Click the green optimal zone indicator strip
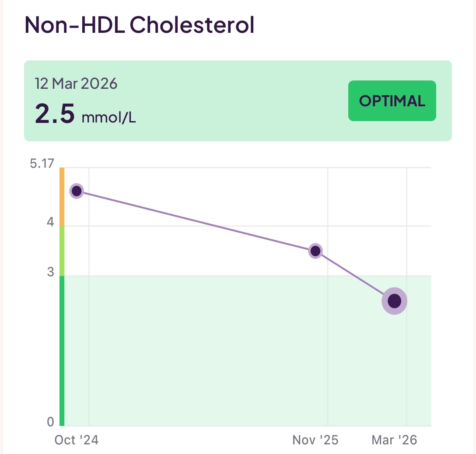Image resolution: width=476 pixels, height=454 pixels. pos(62,350)
